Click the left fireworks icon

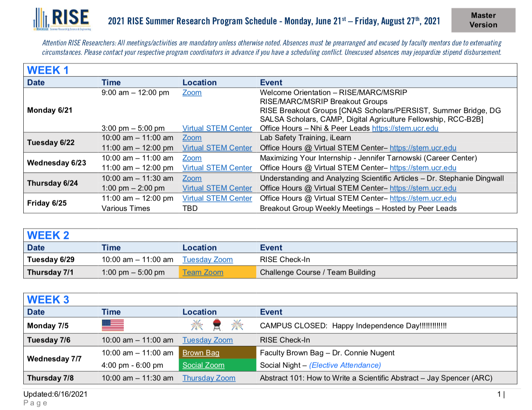pyautogui.click(x=197, y=325)
